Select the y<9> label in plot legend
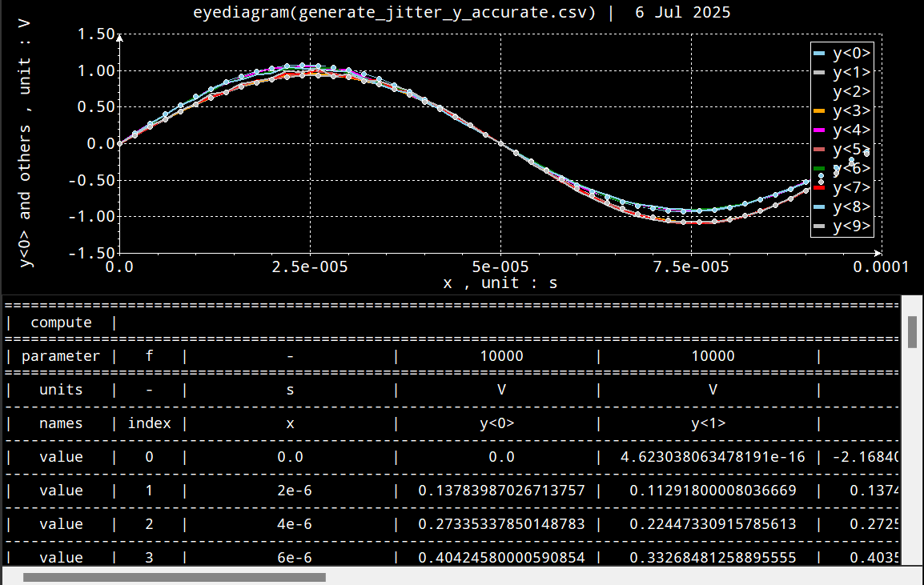Screen dimensions: 924x585 (x=851, y=226)
